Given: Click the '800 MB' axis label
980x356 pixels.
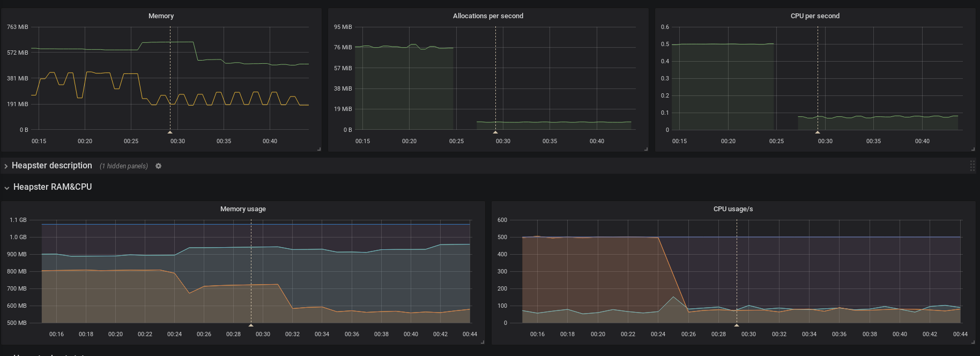Looking at the screenshot, I should pyautogui.click(x=17, y=271).
